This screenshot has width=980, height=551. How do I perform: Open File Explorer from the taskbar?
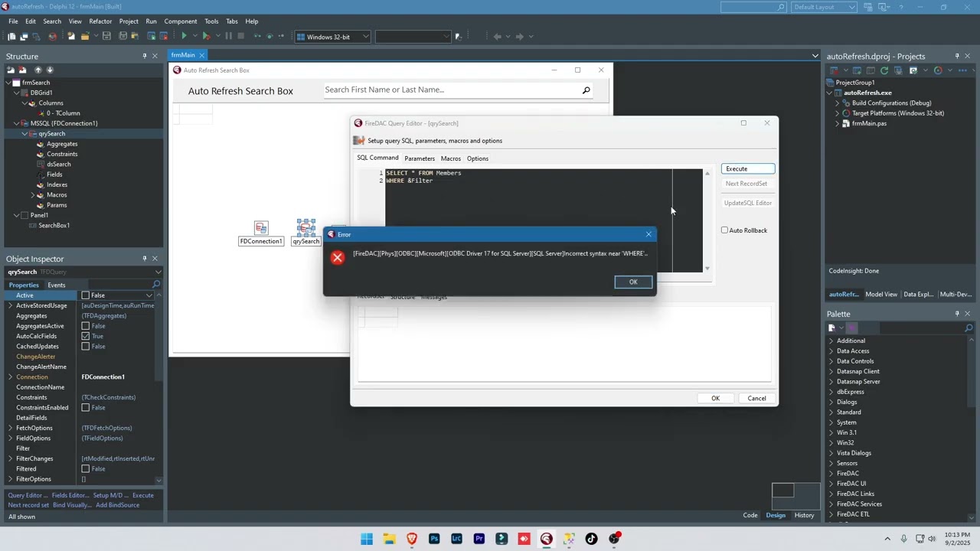pos(389,539)
